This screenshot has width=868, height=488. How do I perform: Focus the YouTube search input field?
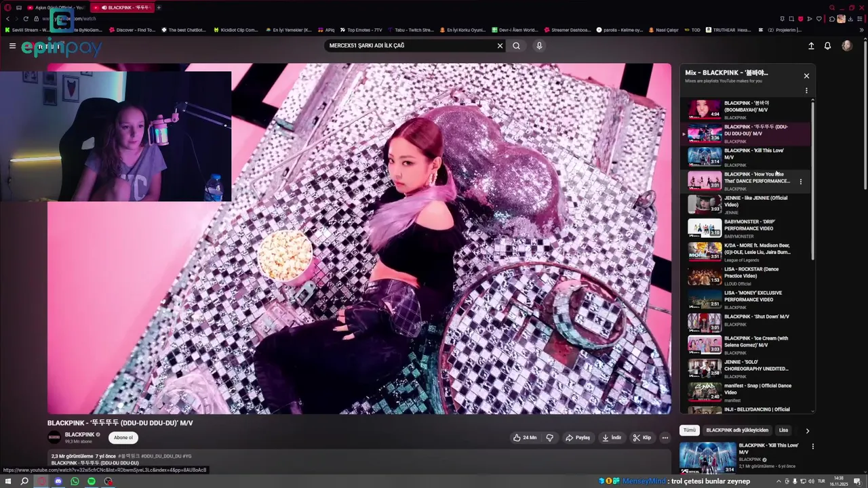[410, 46]
